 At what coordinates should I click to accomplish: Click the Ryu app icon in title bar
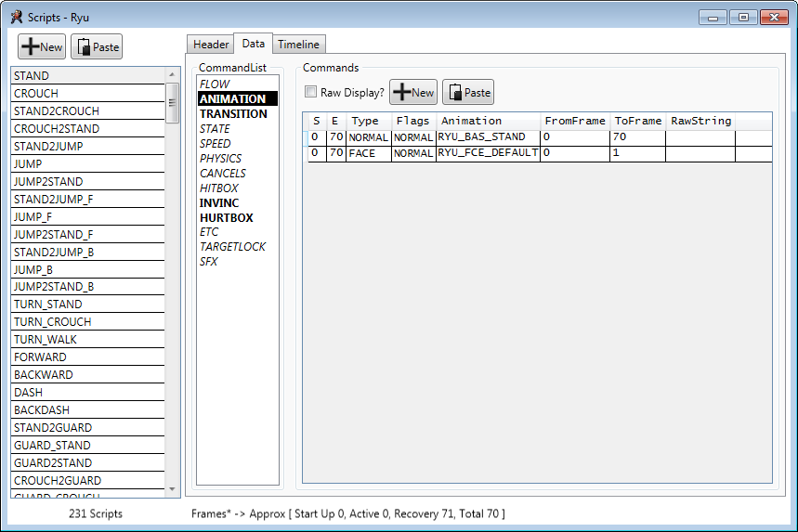pyautogui.click(x=17, y=17)
